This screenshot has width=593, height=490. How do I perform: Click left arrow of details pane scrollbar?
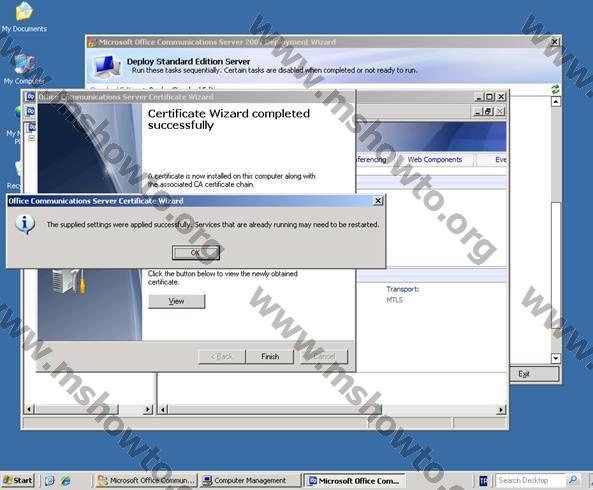coord(163,409)
